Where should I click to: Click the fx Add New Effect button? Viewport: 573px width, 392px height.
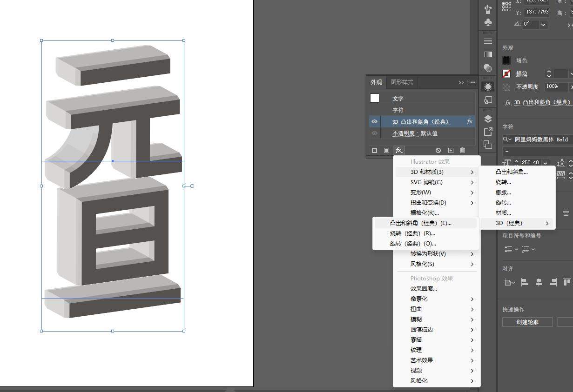pos(399,150)
